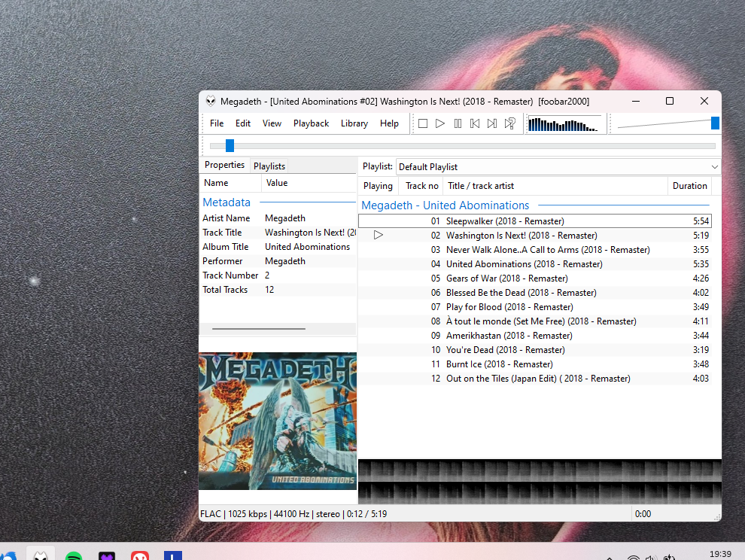The height and width of the screenshot is (560, 745).
Task: Open the blue square app on the taskbar
Action: coord(173,555)
